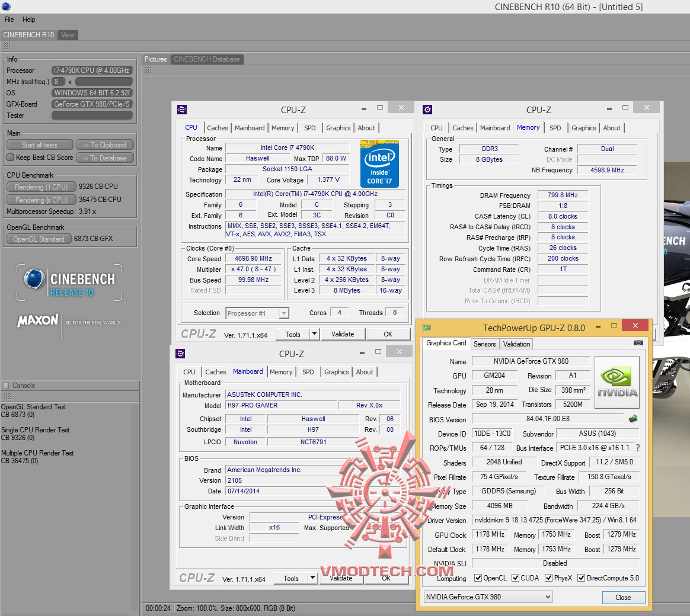This screenshot has width=690, height=616.
Task: Click the CINEBENCH app icon in title bar
Action: point(5,7)
